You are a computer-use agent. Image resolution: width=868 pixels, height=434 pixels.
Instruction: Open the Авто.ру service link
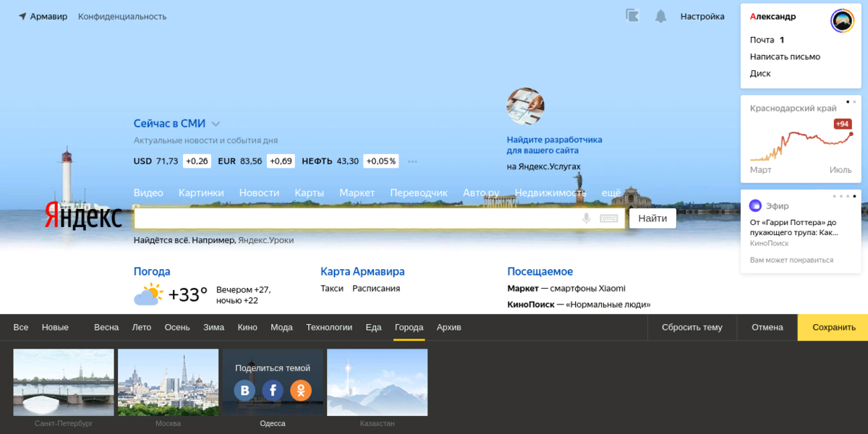[482, 193]
